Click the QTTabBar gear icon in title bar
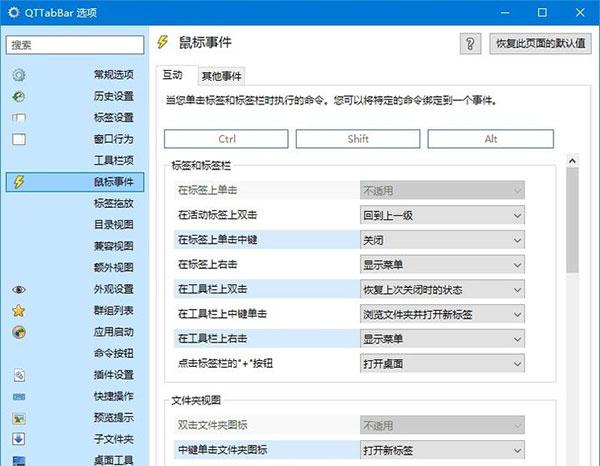The height and width of the screenshot is (466, 600). click(13, 13)
